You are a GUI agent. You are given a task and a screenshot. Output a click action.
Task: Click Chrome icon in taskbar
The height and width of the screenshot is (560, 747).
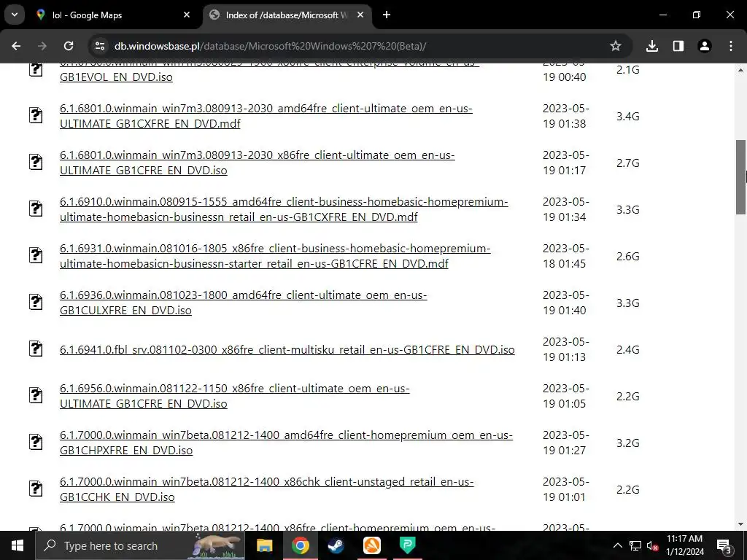[x=300, y=545]
